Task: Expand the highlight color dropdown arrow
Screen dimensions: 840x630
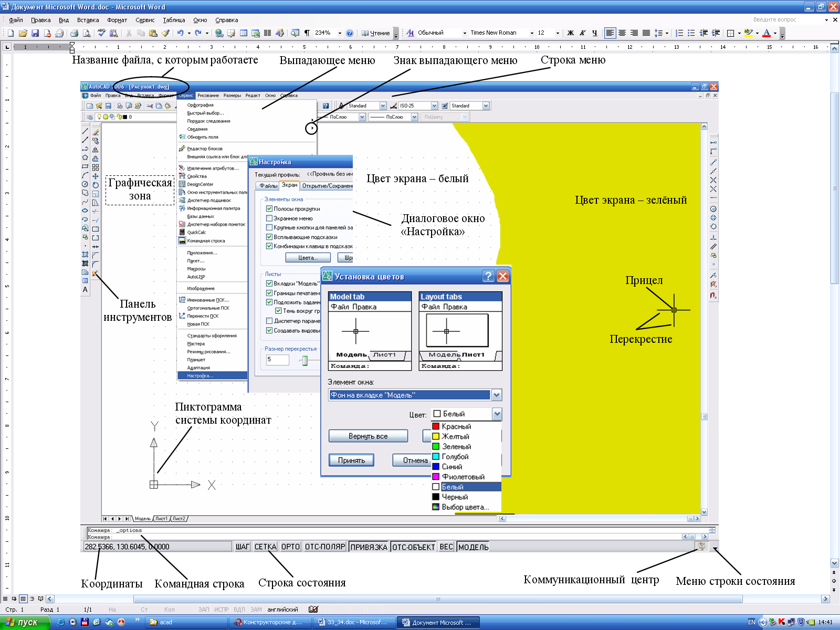Action: pos(757,33)
